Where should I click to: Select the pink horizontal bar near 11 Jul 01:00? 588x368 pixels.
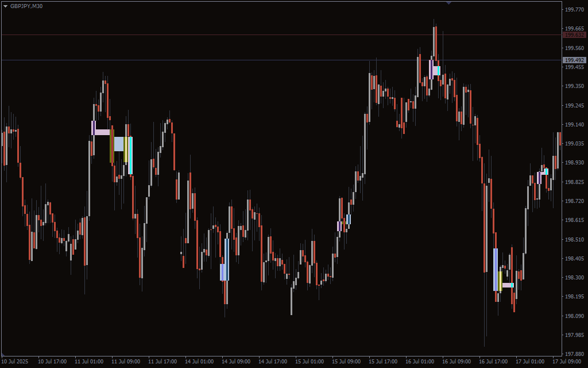(x=102, y=132)
